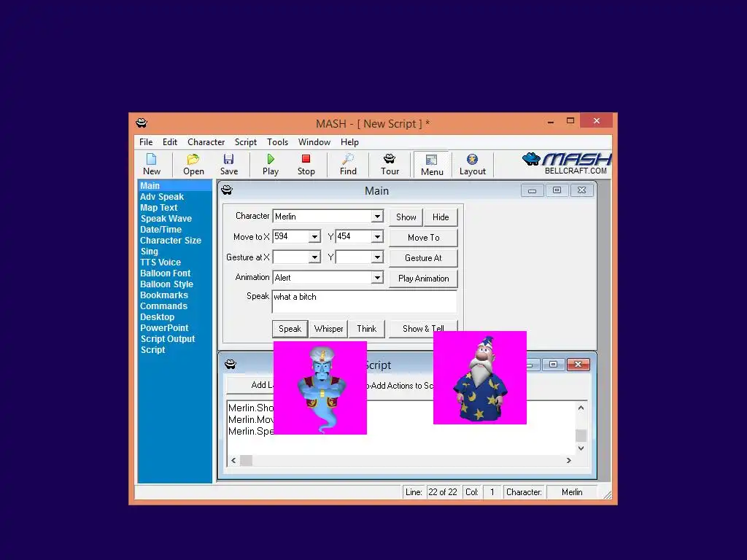
Task: Expand the Character dropdown showing Merlin
Action: click(x=377, y=216)
